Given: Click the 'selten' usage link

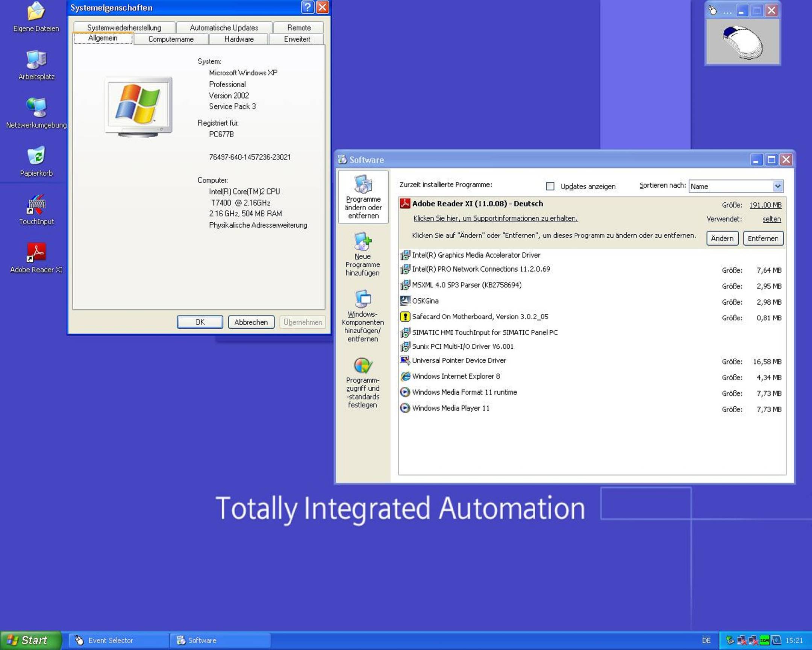Looking at the screenshot, I should pos(771,219).
